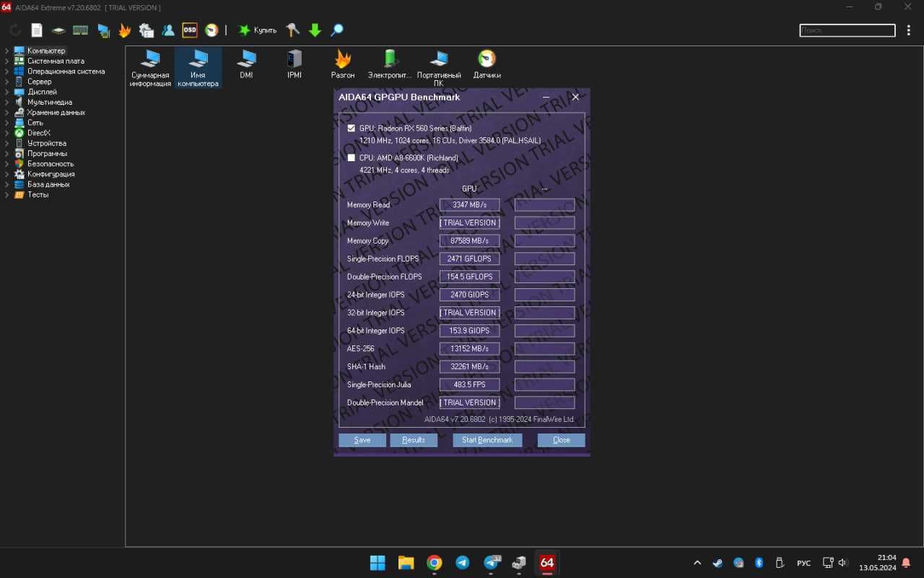
Task: Click the Single-Precision FLOPS value 2471 GFLOPS
Action: point(469,259)
